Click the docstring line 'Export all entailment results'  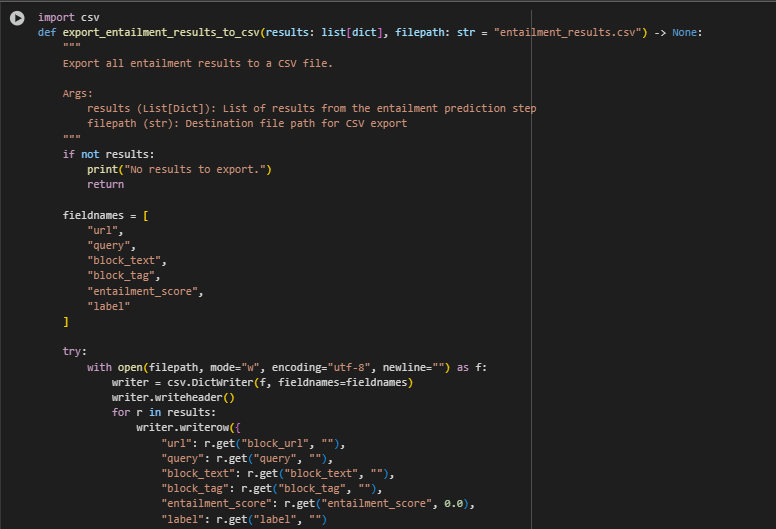[197, 63]
